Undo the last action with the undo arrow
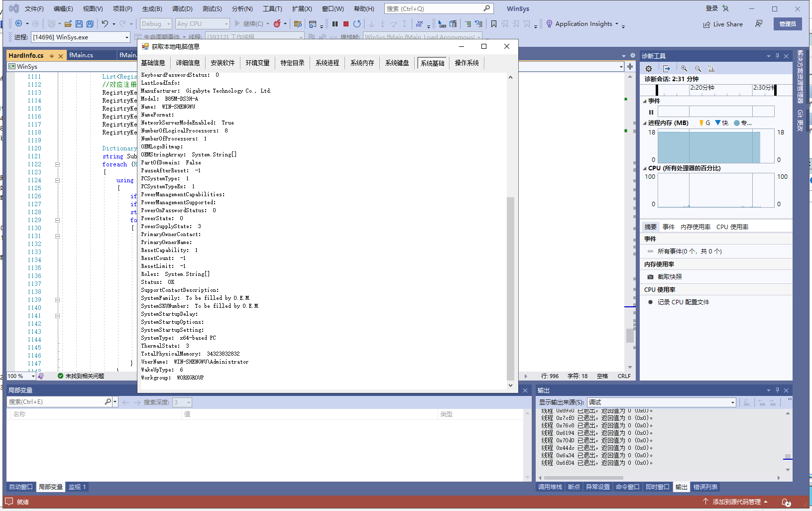Screen dimensions: 812x511 (105, 23)
